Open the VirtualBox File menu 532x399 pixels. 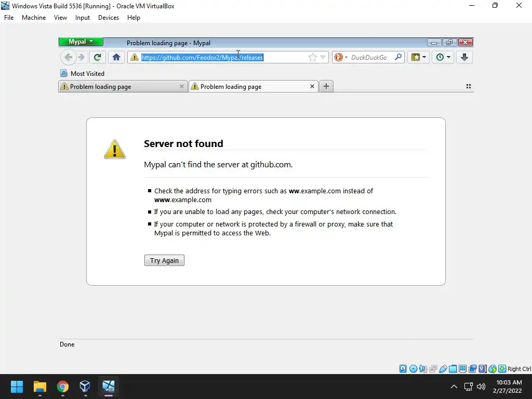tap(9, 18)
